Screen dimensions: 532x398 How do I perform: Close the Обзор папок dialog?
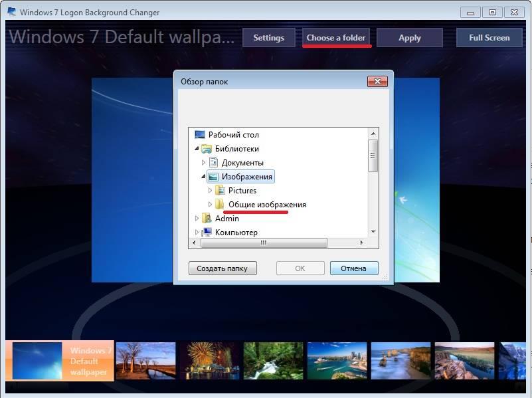tap(377, 82)
